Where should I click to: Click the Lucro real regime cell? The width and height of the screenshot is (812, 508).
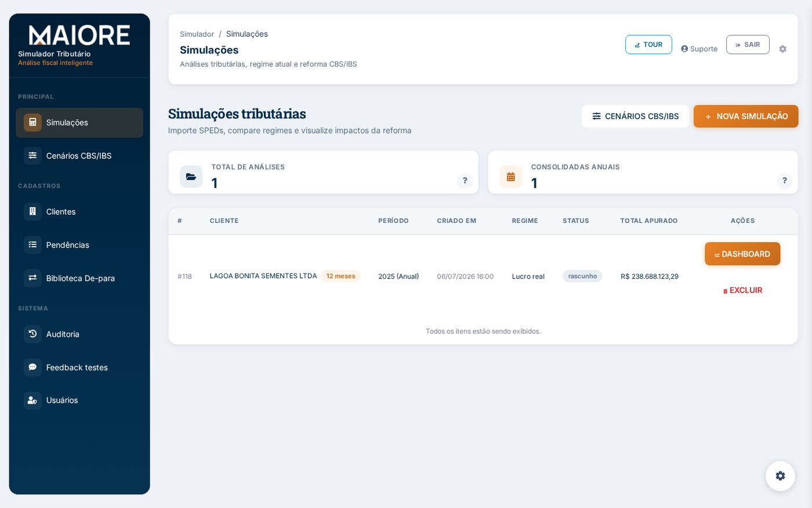[x=528, y=276]
